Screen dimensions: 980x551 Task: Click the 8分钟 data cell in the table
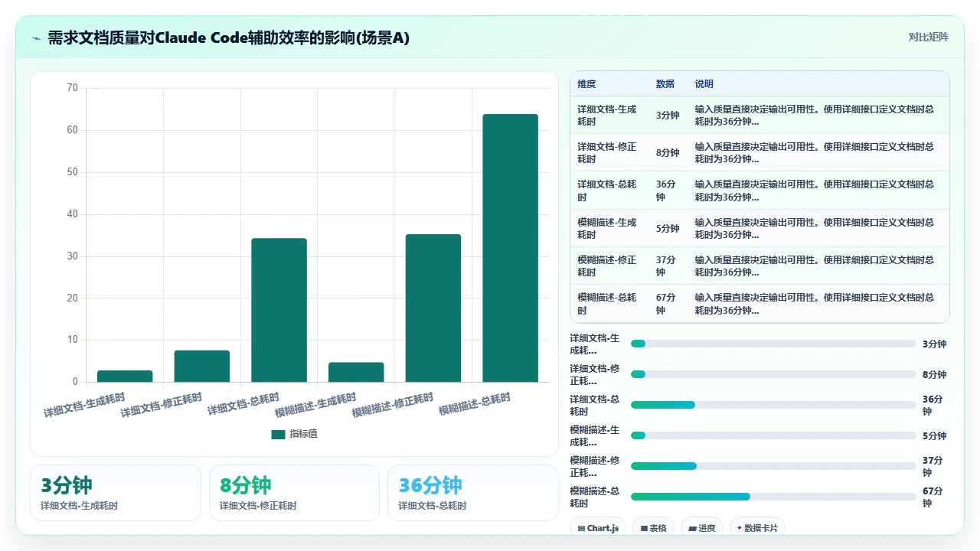pyautogui.click(x=668, y=153)
